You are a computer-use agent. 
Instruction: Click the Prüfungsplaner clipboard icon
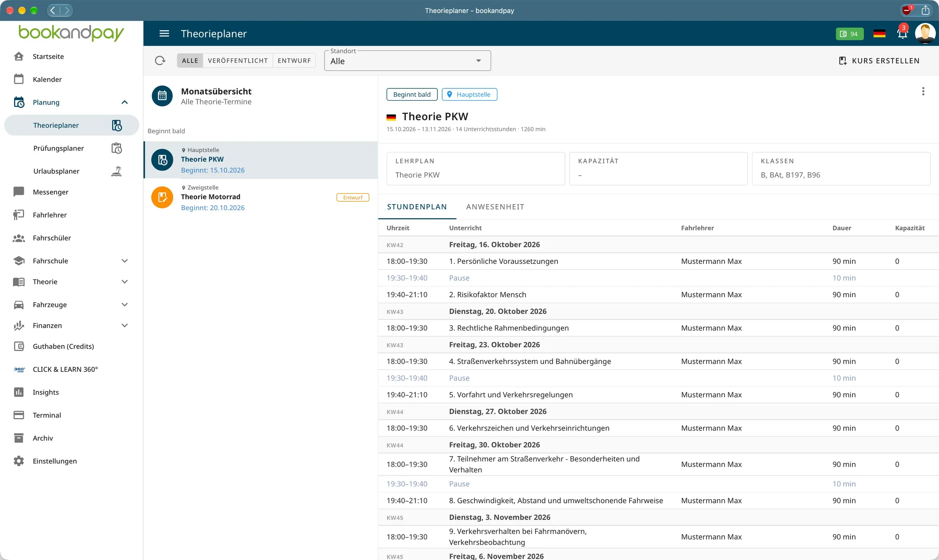[117, 149]
